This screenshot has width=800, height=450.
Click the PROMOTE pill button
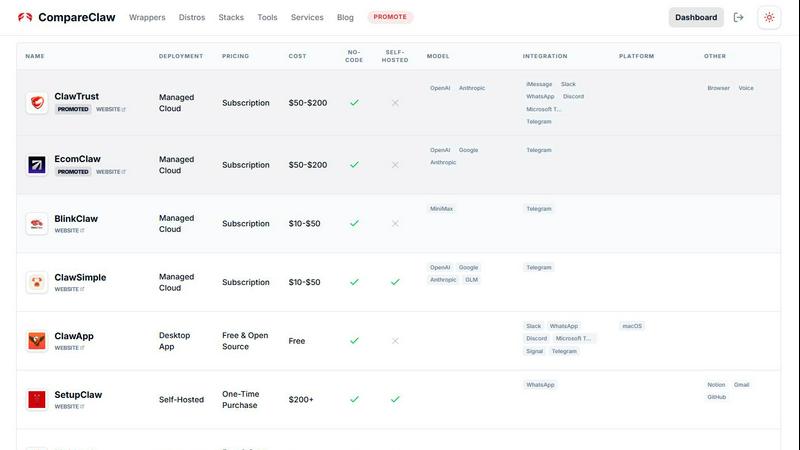click(x=390, y=17)
